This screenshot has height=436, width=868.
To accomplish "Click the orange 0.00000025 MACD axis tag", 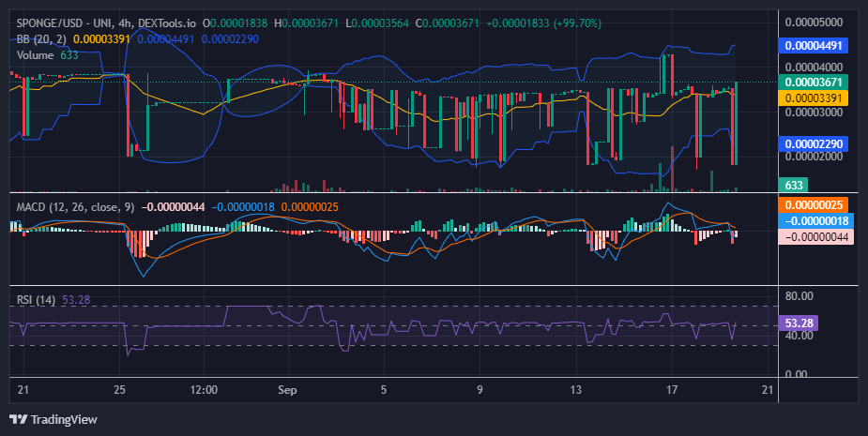I will (814, 205).
